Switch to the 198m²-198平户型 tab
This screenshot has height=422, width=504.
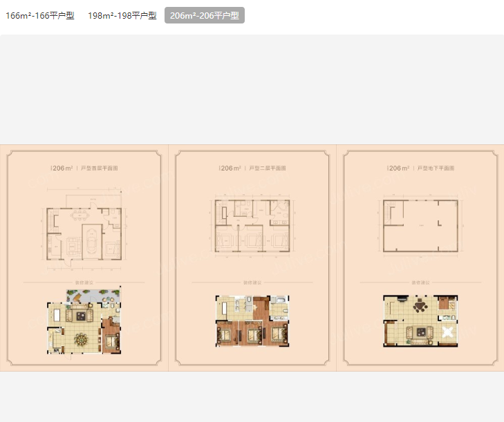click(122, 15)
